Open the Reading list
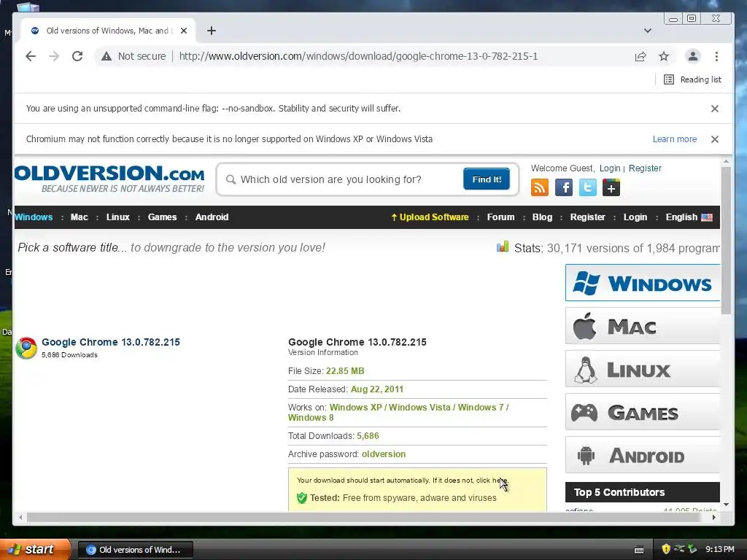The height and width of the screenshot is (560, 747). pos(693,79)
